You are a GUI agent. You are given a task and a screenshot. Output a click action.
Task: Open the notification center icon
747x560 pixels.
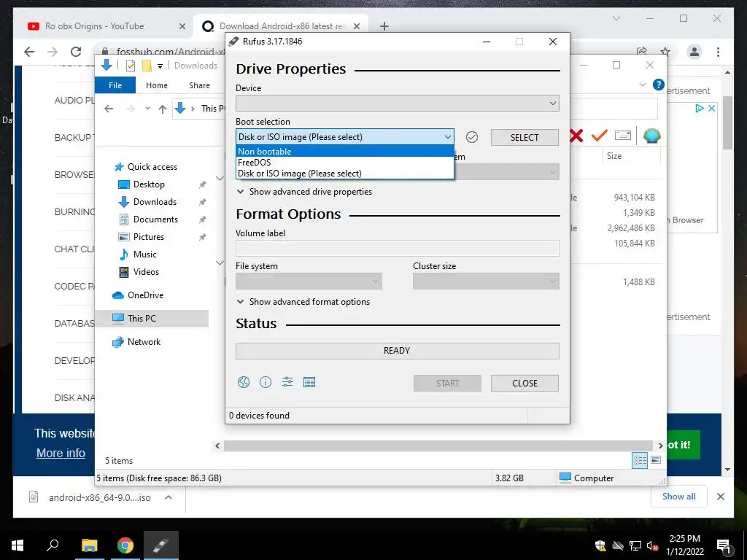(724, 546)
